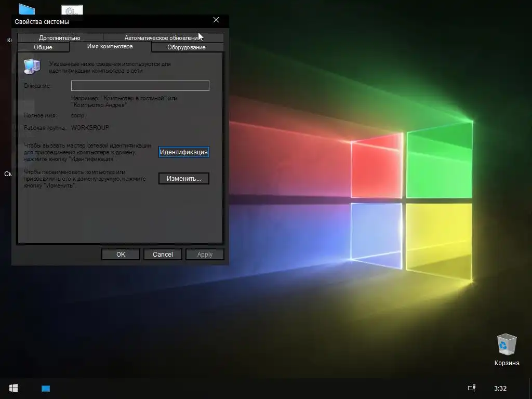This screenshot has height=399, width=532.
Task: Click the WORKGROUP workgroup value
Action: point(90,128)
